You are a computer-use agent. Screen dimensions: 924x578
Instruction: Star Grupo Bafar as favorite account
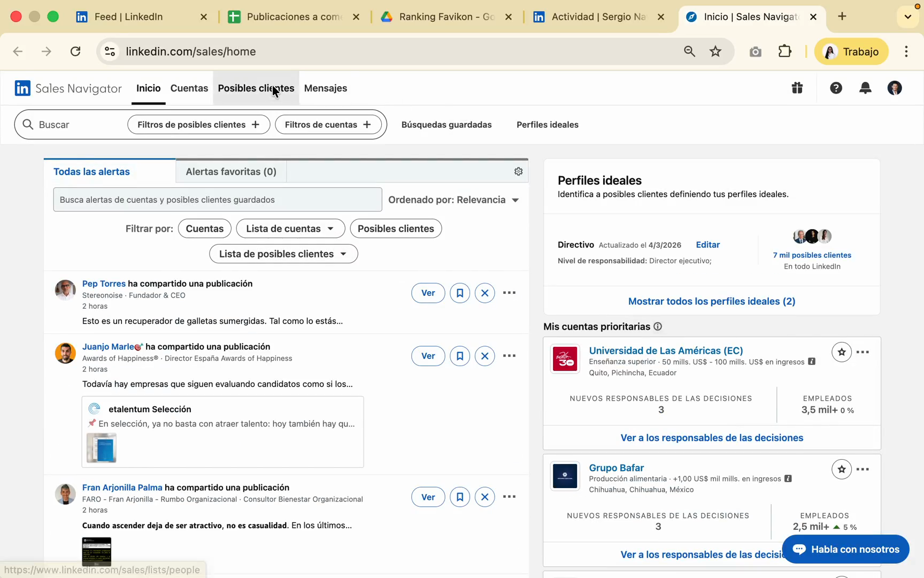pos(842,469)
